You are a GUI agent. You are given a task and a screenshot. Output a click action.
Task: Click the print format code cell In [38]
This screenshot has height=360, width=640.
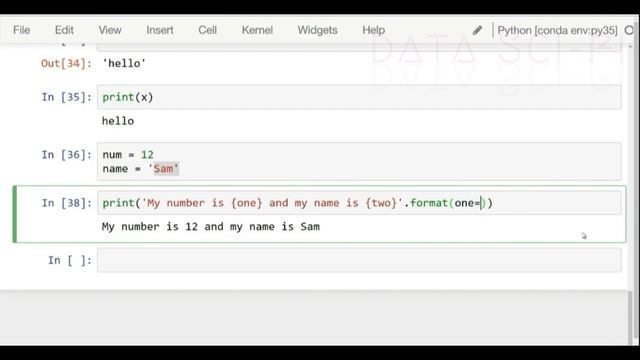pos(359,203)
